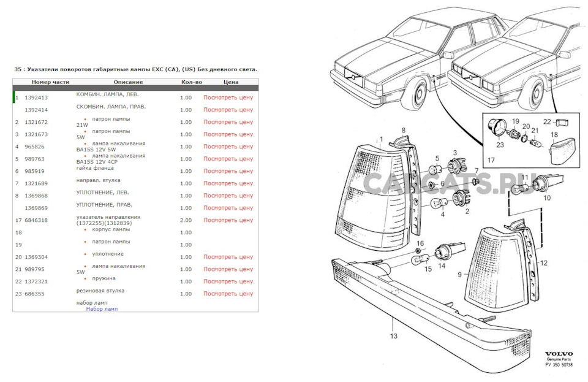Select part number 1369868 text
The width and height of the screenshot is (588, 382).
point(36,196)
